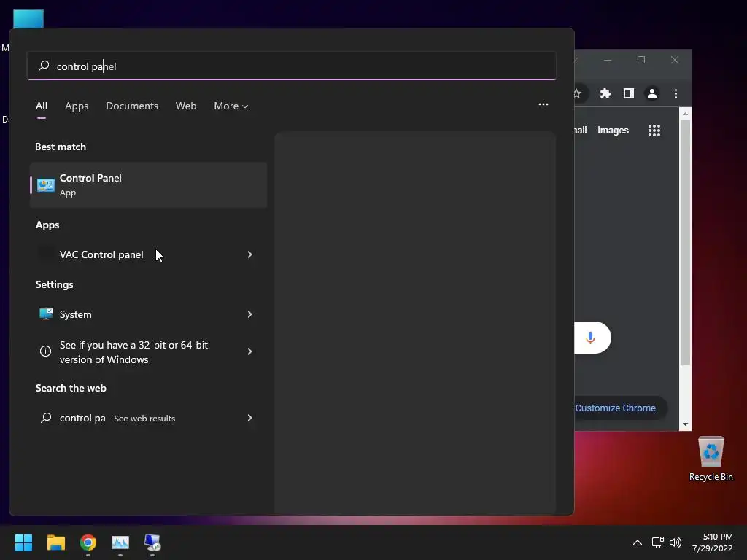
Task: Click the search box magnifier icon
Action: [x=44, y=66]
